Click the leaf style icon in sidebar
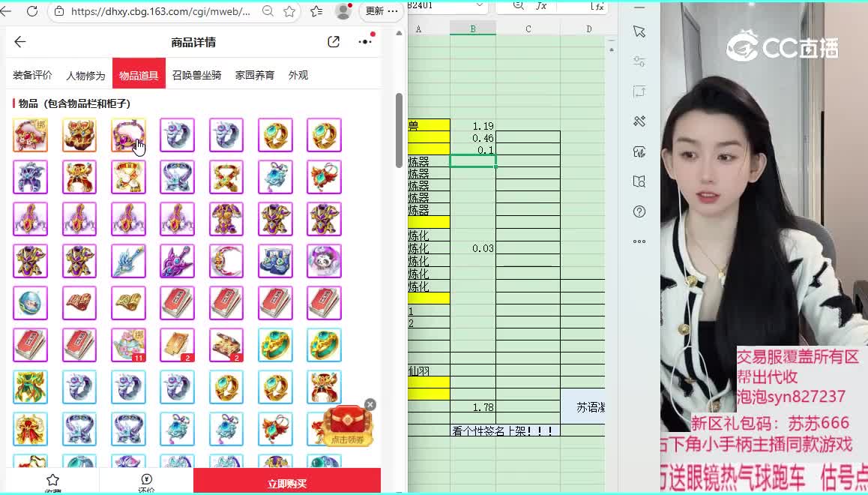Screen dimensions: 868x495 pyautogui.click(x=639, y=151)
